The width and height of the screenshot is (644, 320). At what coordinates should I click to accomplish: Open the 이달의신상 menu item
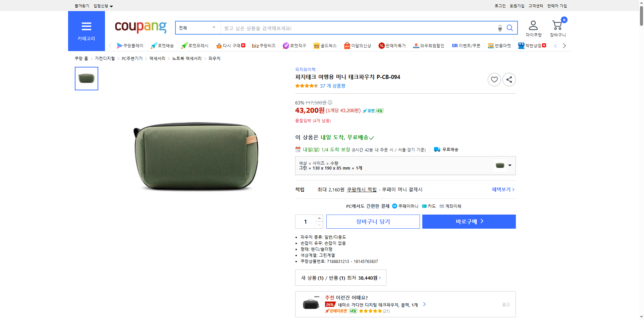tap(358, 45)
